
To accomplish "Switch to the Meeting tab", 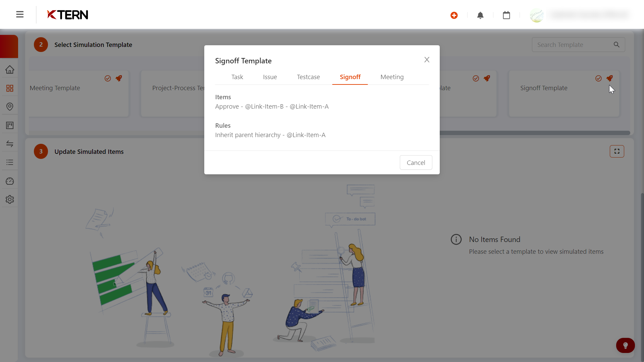I will 392,77.
